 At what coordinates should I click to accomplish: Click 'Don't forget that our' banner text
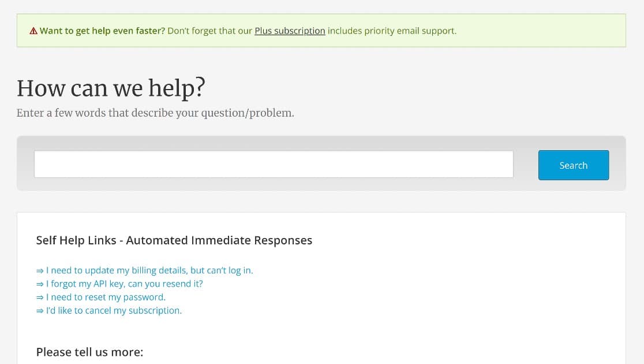point(210,31)
